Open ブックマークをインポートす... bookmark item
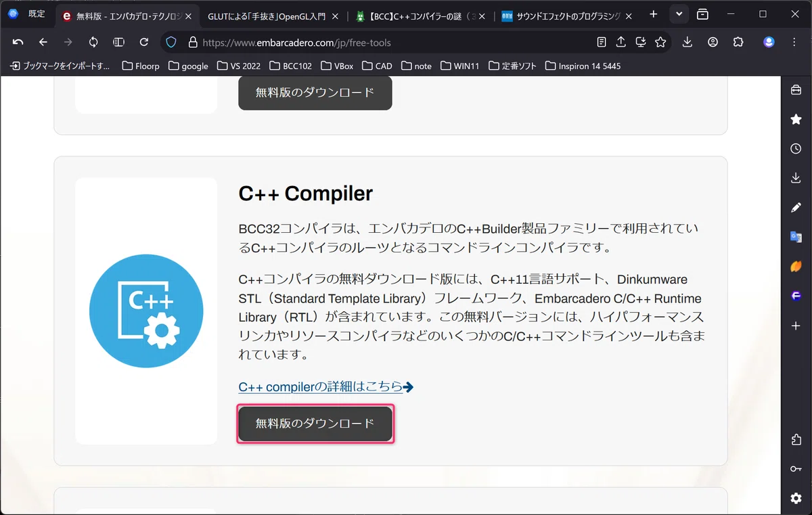The width and height of the screenshot is (812, 515). tap(60, 66)
